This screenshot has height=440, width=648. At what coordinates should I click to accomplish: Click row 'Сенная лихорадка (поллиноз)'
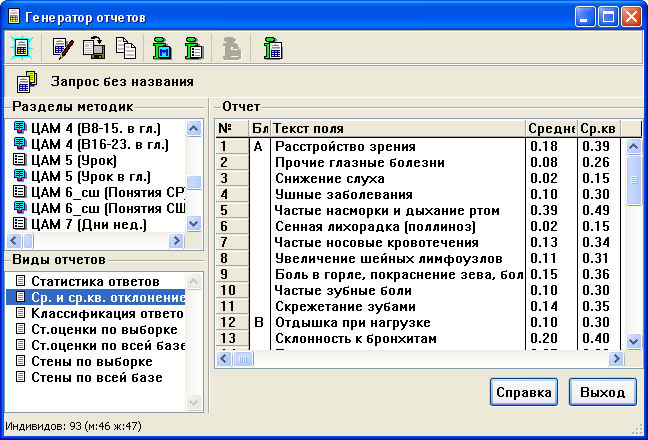pos(417,226)
